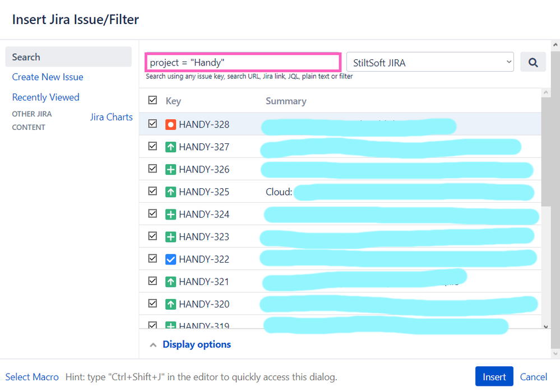560x392 pixels.
Task: Uncheck the HANDY-321 checkbox
Action: tap(152, 281)
